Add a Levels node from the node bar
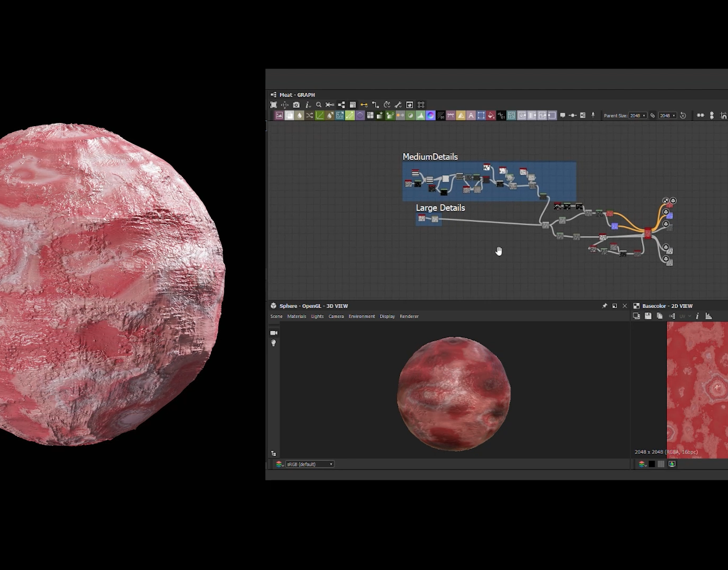728x570 pixels. (x=420, y=115)
